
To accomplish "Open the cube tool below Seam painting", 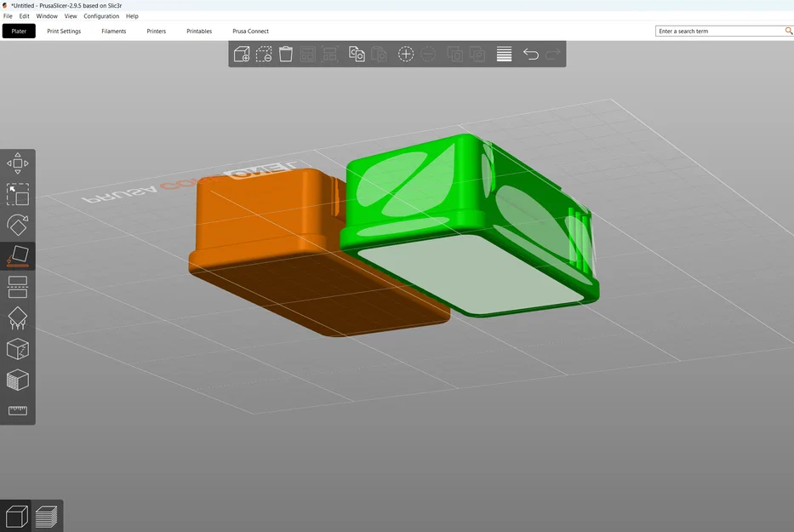I will coord(18,380).
